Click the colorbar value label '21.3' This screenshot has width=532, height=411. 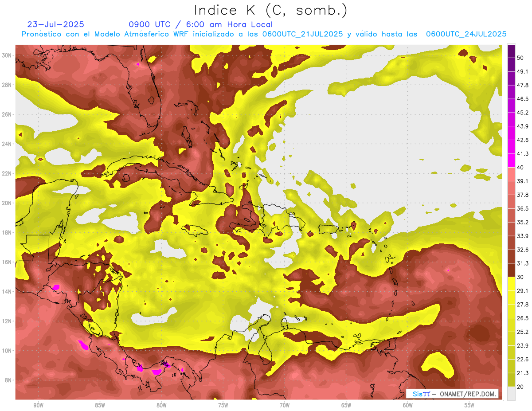coord(523,373)
